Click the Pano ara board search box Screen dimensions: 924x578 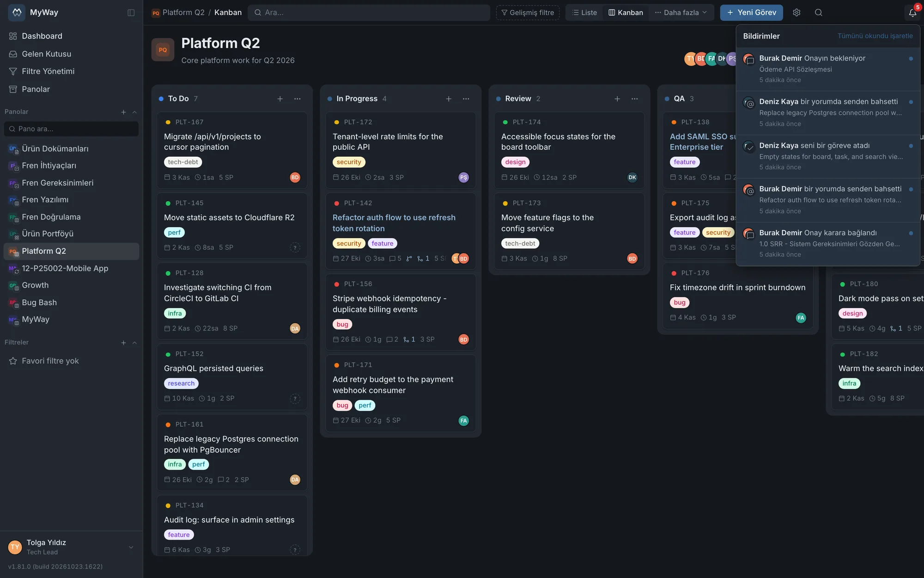pos(72,129)
